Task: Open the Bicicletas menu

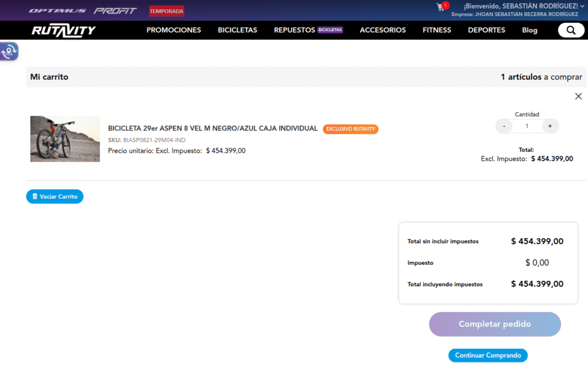Action: coord(237,30)
